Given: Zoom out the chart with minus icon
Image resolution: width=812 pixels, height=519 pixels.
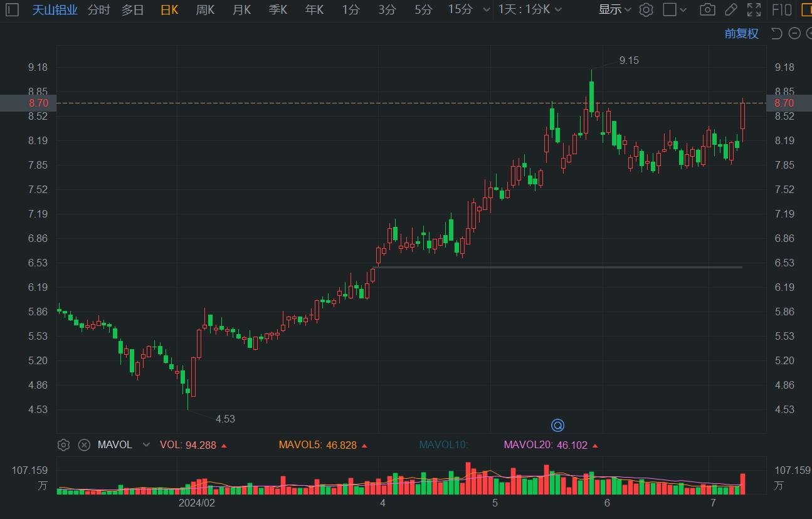Looking at the screenshot, I should pyautogui.click(x=794, y=34).
